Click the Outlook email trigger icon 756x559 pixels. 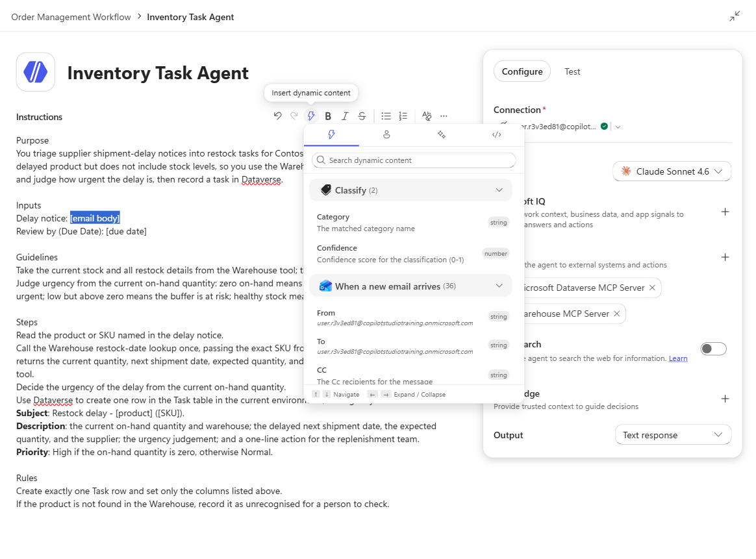[x=325, y=286]
